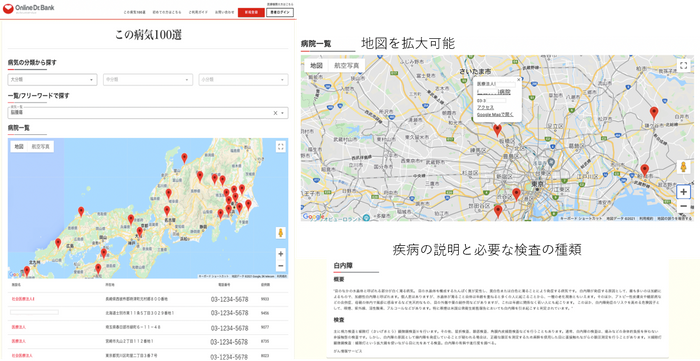The image size is (700, 361).
Task: Select 航空写真 view on the Japan map
Action: (41, 146)
